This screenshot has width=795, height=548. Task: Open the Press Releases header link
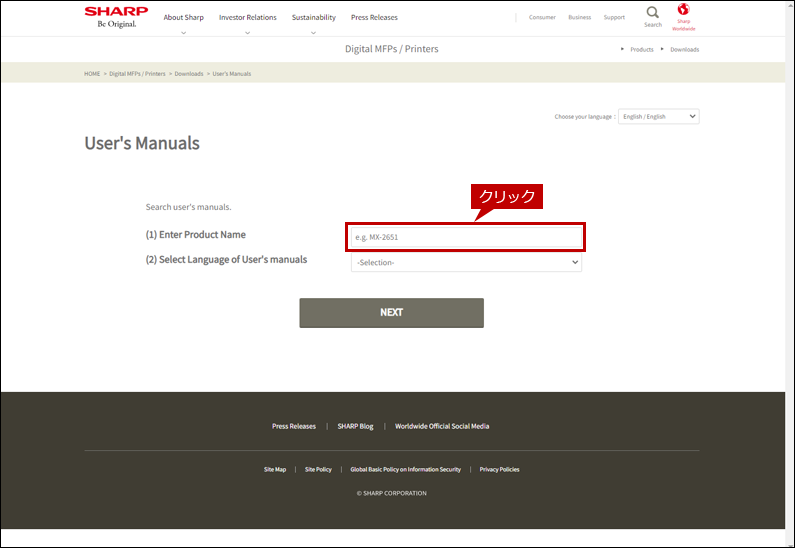click(x=374, y=17)
